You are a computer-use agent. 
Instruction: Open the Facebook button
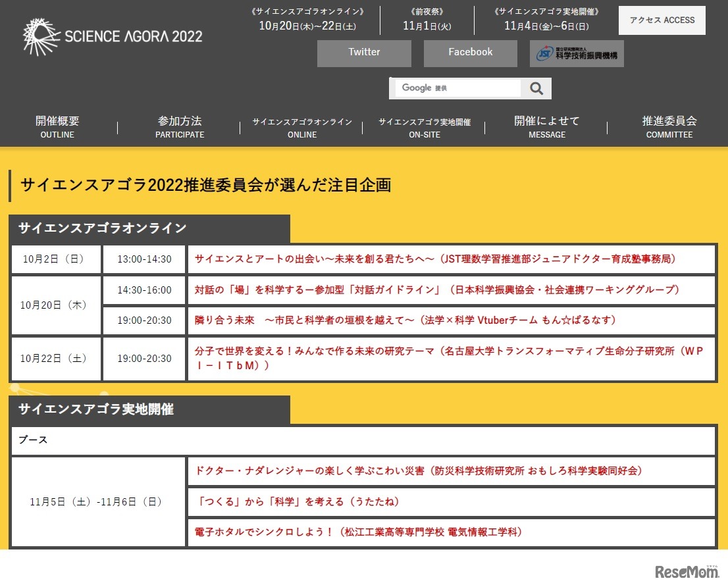(470, 53)
